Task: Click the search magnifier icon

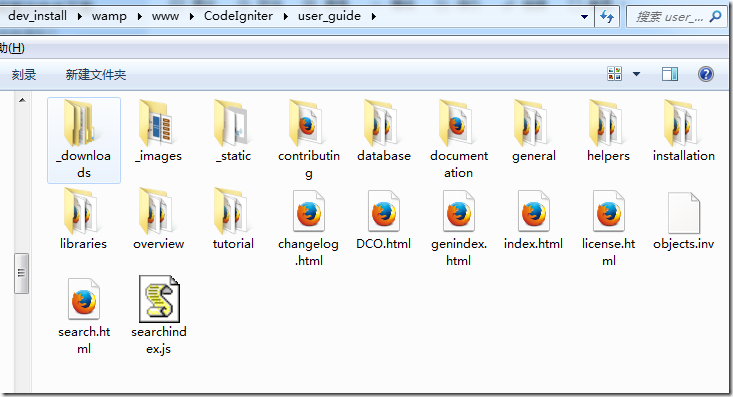Action: point(715,17)
